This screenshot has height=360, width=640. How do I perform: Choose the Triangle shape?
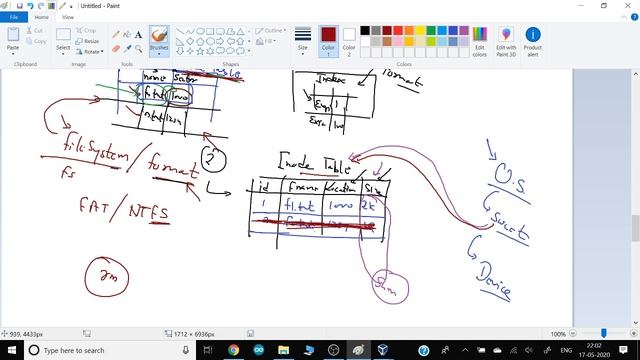coord(240,31)
